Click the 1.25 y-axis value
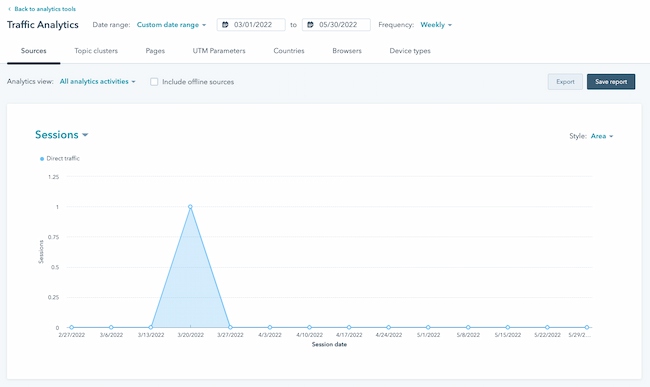This screenshot has height=387, width=650. tap(53, 177)
